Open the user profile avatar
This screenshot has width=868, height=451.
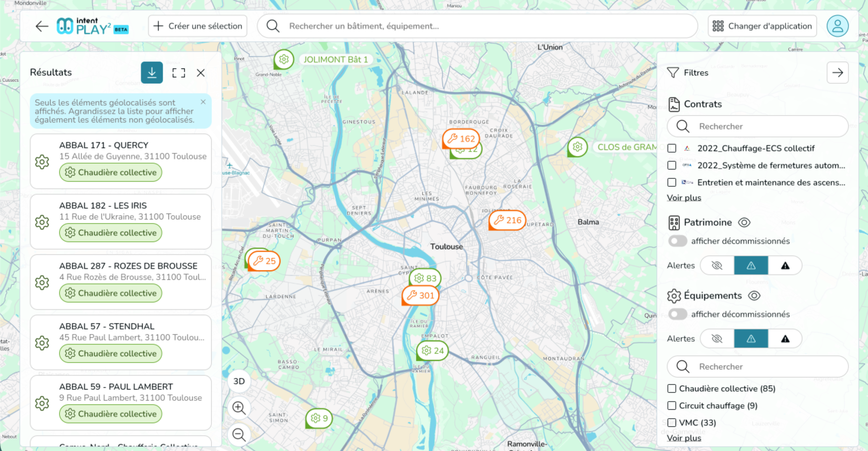[x=837, y=26]
